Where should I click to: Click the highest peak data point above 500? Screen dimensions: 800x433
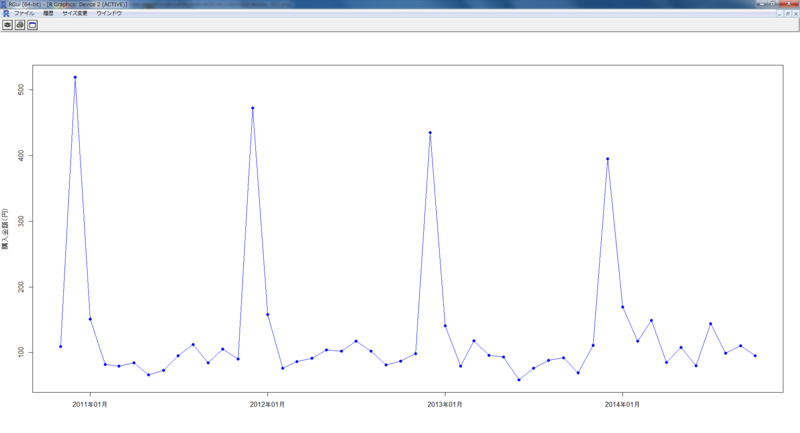[75, 78]
